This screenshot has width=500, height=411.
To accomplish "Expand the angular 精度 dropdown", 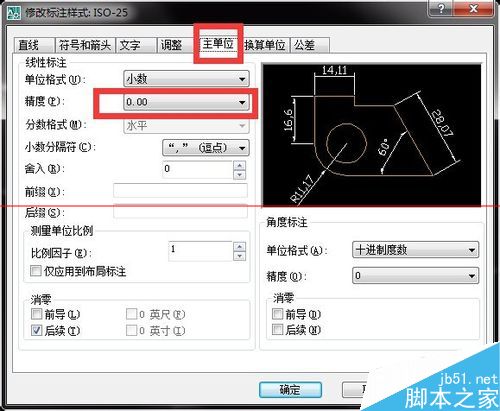I will tap(415, 276).
